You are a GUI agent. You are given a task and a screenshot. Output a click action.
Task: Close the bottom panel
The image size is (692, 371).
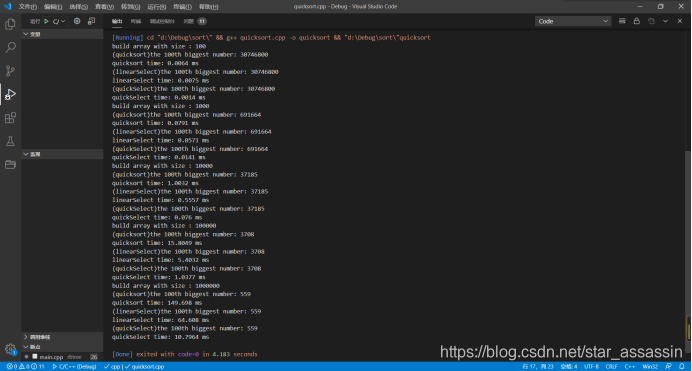coord(680,21)
